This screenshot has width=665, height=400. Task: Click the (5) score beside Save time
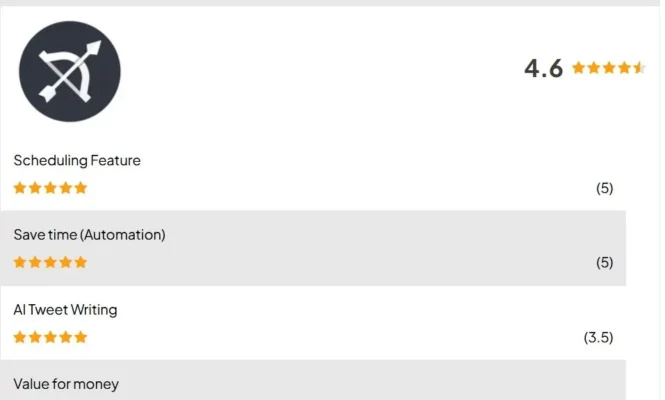604,263
